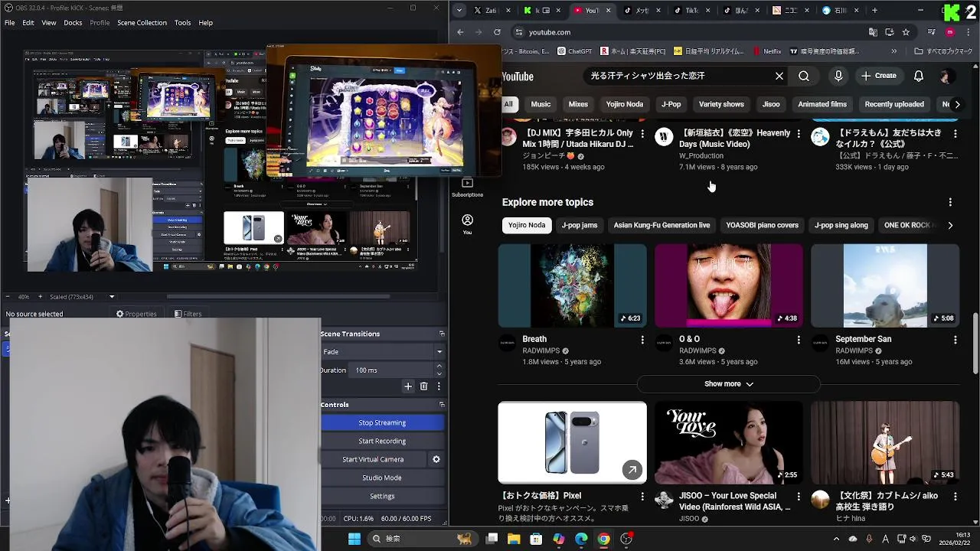Open the Netflix bookmark
980x551 pixels.
click(767, 51)
